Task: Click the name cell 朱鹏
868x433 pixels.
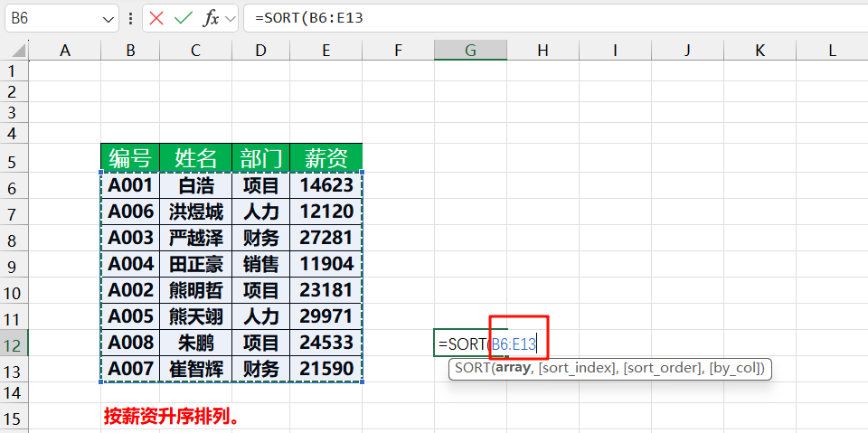Action: [195, 343]
